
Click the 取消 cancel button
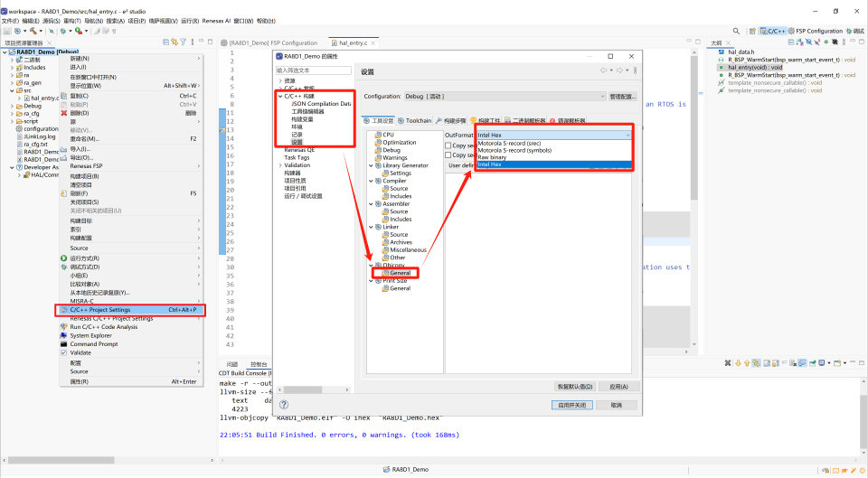click(x=616, y=405)
